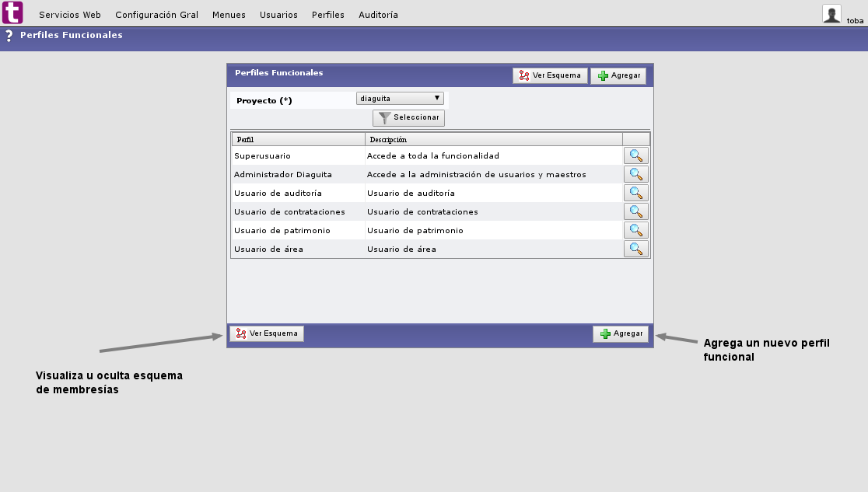The width and height of the screenshot is (868, 492).
Task: Click the user avatar labeled toba
Action: (x=831, y=13)
